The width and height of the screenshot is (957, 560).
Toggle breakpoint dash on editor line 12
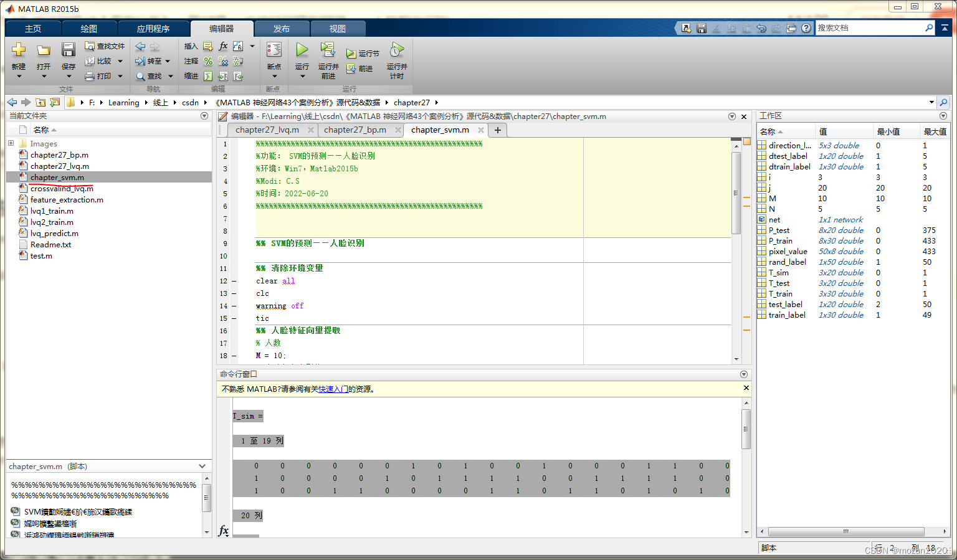(x=234, y=281)
